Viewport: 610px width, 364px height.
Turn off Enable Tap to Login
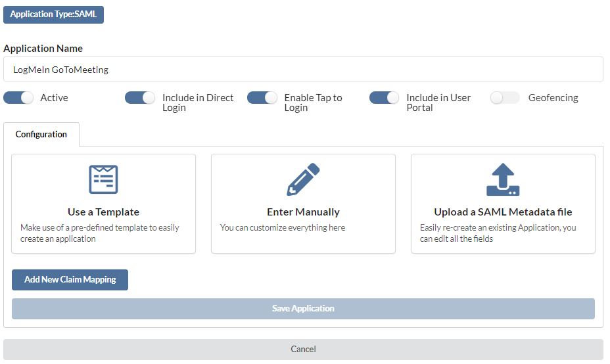click(262, 98)
